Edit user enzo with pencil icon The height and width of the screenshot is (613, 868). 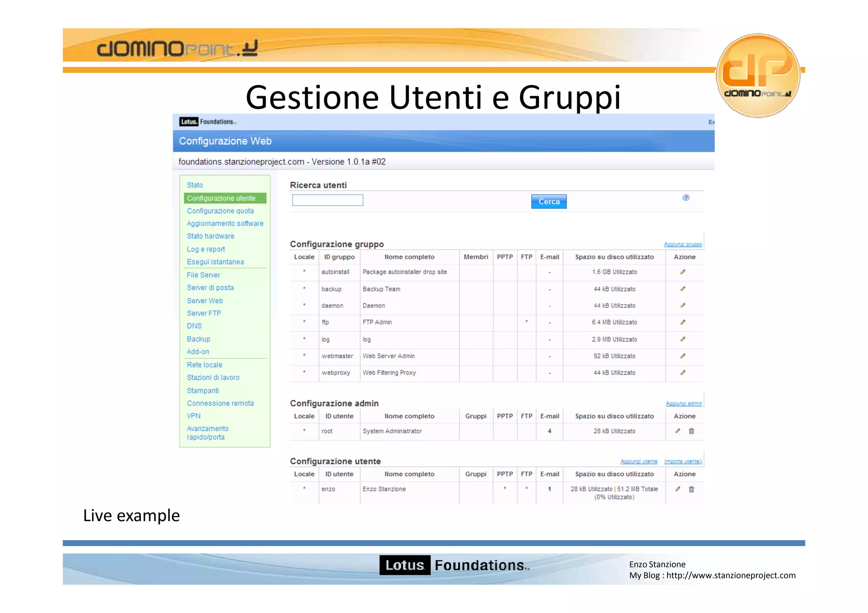(x=678, y=489)
